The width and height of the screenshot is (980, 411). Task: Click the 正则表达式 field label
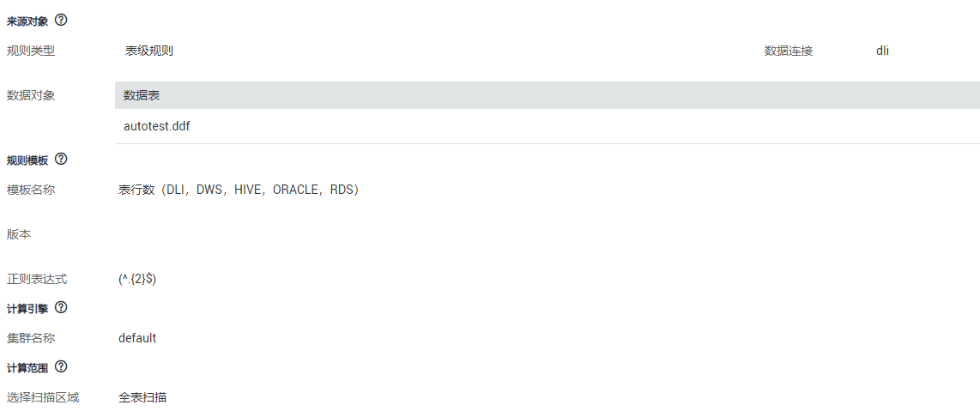(x=37, y=279)
